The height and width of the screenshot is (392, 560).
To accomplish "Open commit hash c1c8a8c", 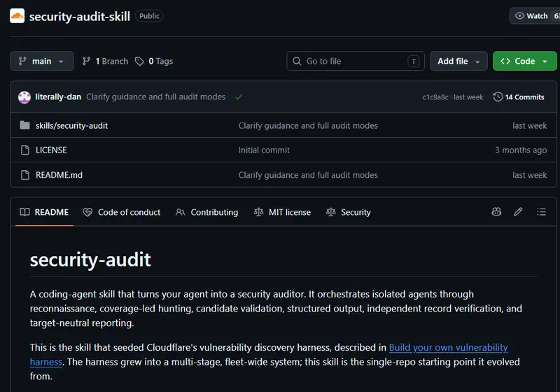I will [435, 97].
